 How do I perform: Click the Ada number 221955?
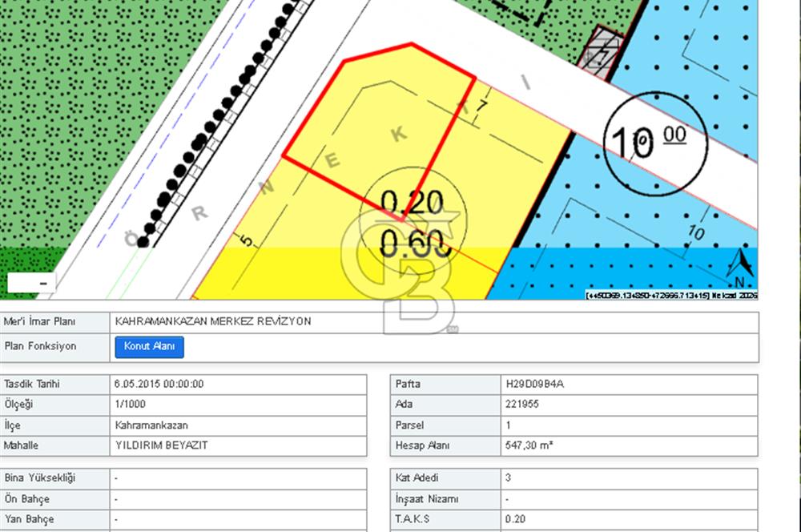pyautogui.click(x=522, y=405)
